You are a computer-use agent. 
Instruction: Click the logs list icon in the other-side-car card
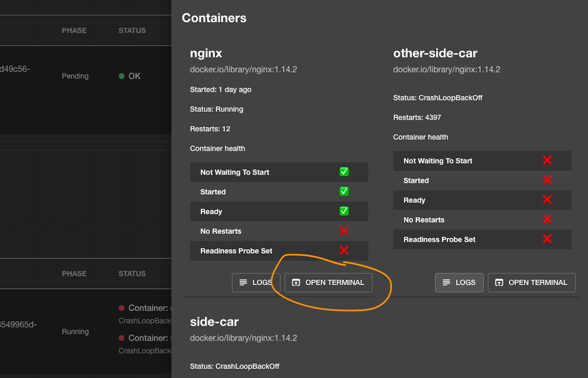pos(447,283)
